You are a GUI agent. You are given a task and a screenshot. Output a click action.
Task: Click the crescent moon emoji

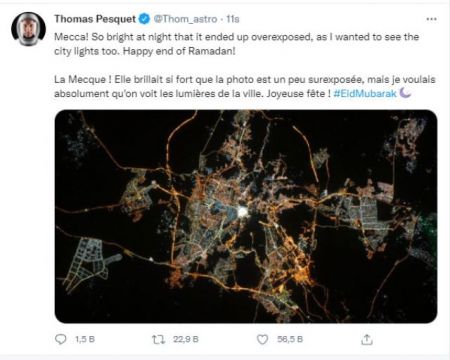point(405,93)
